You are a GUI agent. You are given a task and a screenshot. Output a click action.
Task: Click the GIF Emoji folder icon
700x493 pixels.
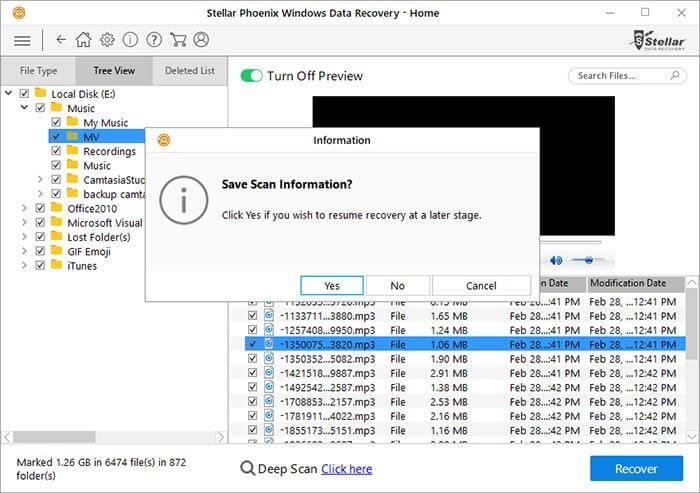(x=57, y=250)
